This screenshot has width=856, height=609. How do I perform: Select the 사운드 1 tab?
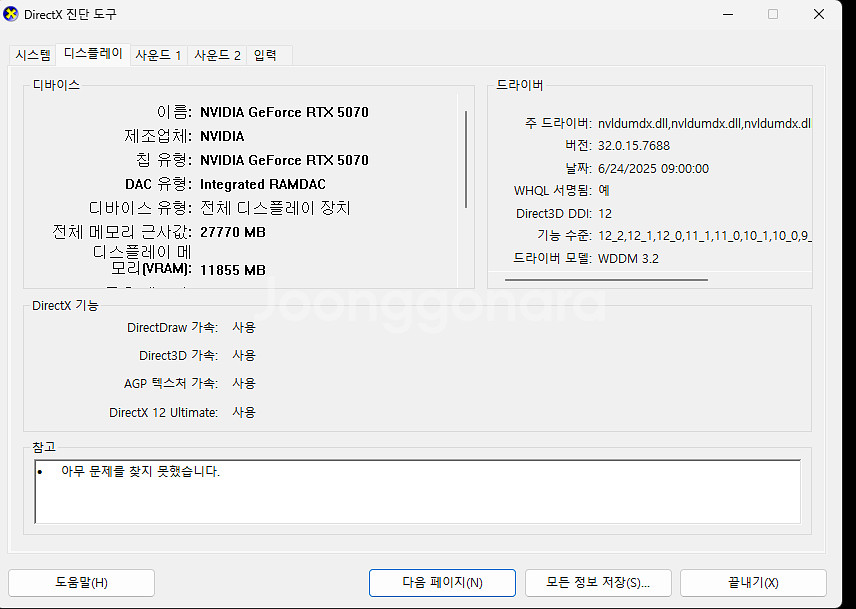point(158,55)
